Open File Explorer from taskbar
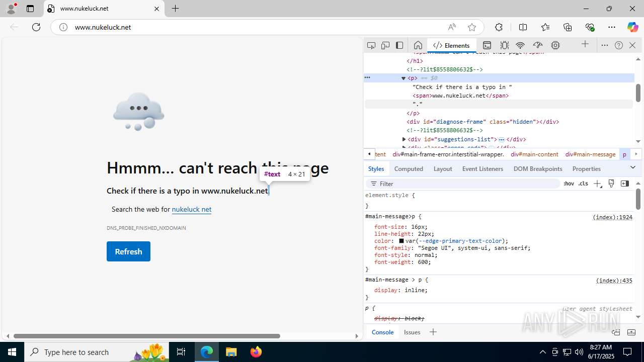Viewport: 644px width, 362px height. (231, 352)
